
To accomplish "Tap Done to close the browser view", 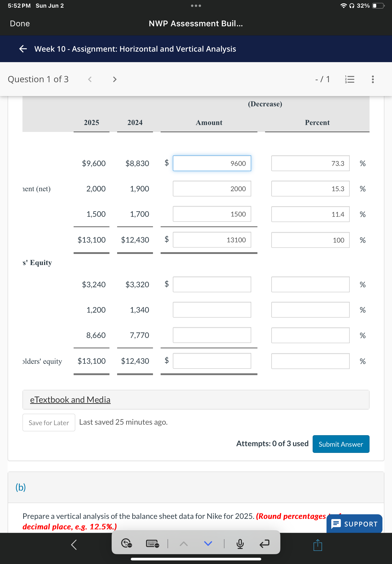I will [x=20, y=24].
